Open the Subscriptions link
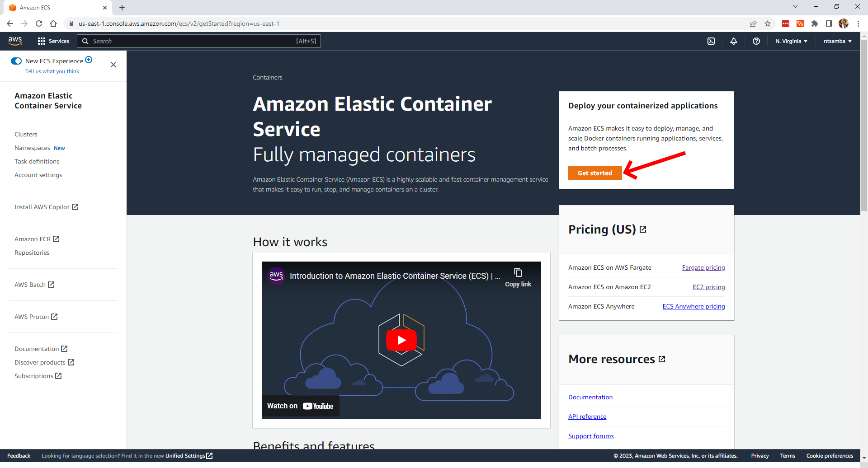 click(x=38, y=376)
